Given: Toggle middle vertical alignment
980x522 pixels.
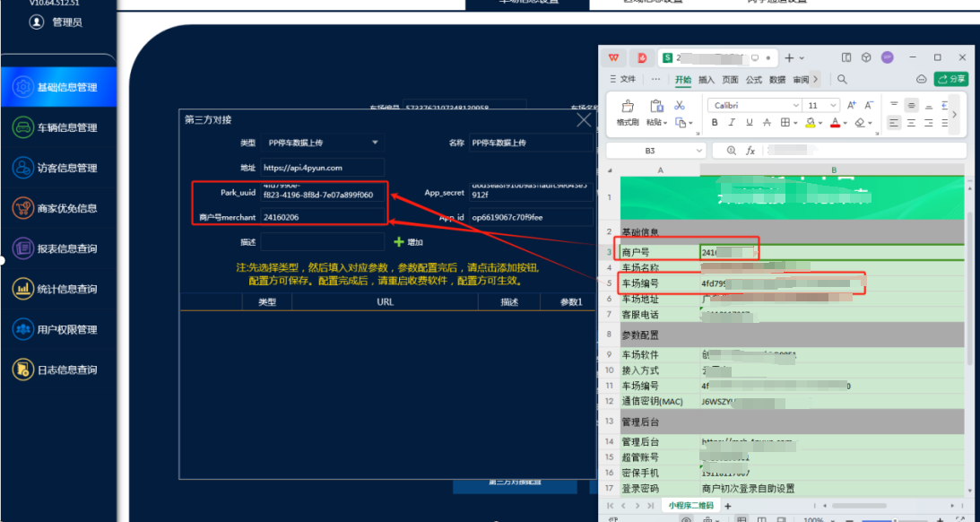Looking at the screenshot, I should [912, 105].
